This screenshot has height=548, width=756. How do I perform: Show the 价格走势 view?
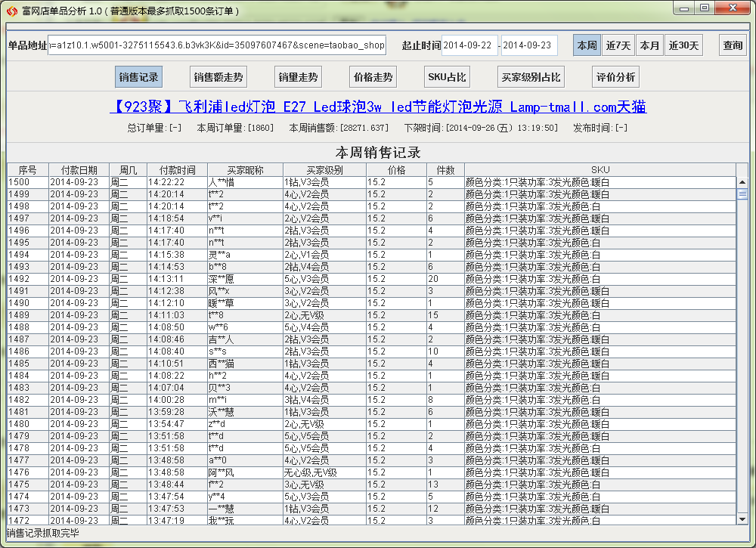point(373,77)
